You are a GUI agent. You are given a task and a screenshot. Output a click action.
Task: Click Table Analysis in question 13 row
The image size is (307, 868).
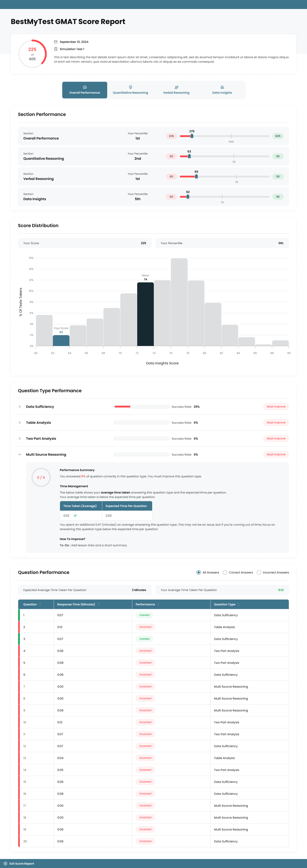pyautogui.click(x=225, y=758)
